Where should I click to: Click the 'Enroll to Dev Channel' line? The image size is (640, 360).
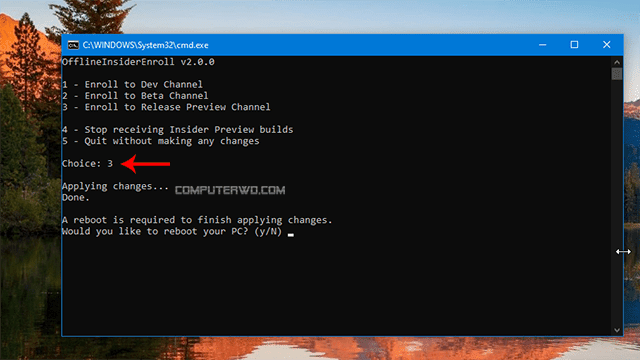click(132, 84)
